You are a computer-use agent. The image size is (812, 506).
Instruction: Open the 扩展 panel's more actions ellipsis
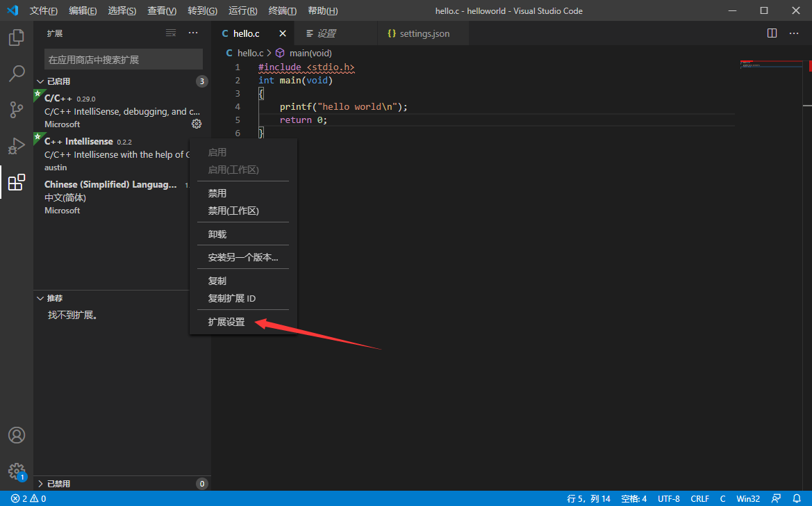pos(193,33)
